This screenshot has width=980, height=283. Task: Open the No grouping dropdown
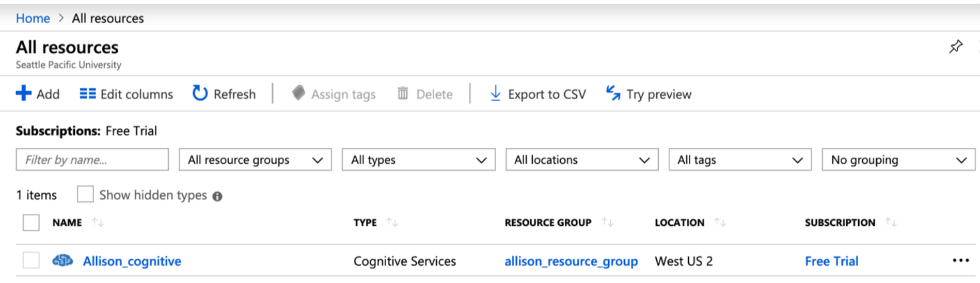[x=898, y=160]
